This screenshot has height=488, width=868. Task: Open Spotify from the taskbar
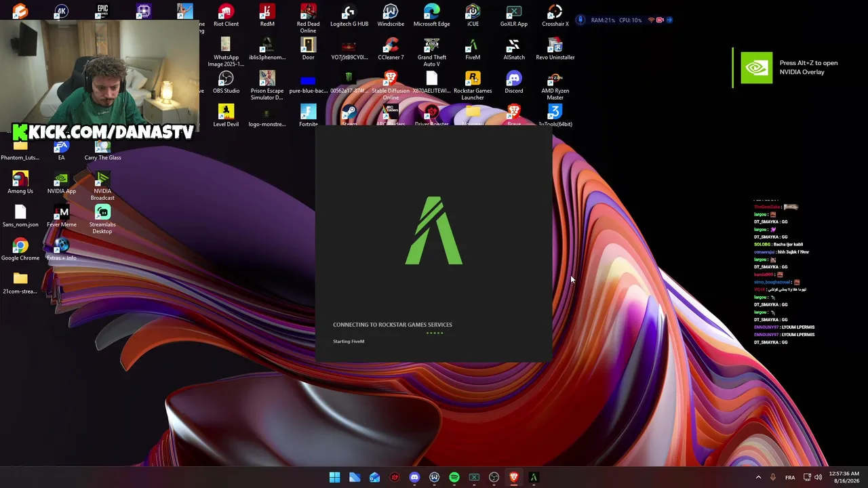point(454,477)
